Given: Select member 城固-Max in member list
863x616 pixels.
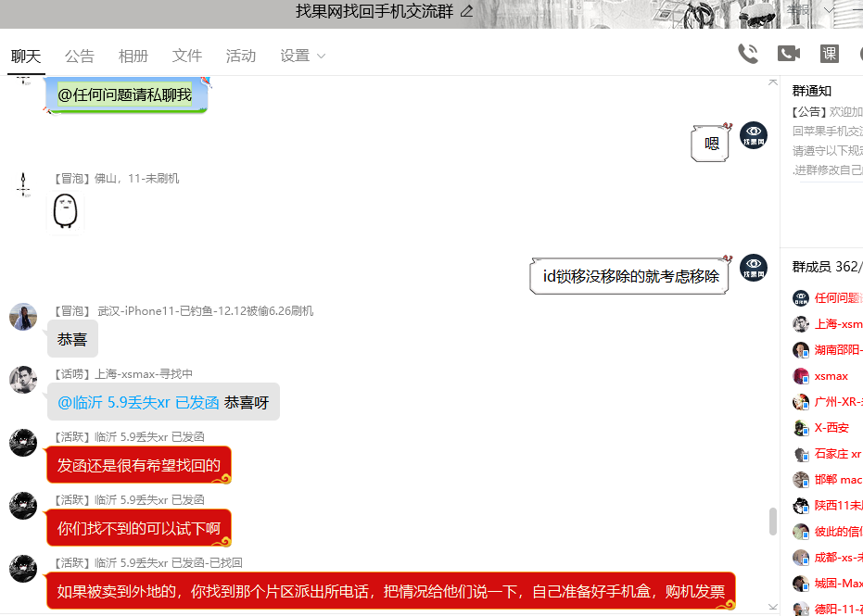Looking at the screenshot, I should pyautogui.click(x=827, y=584).
